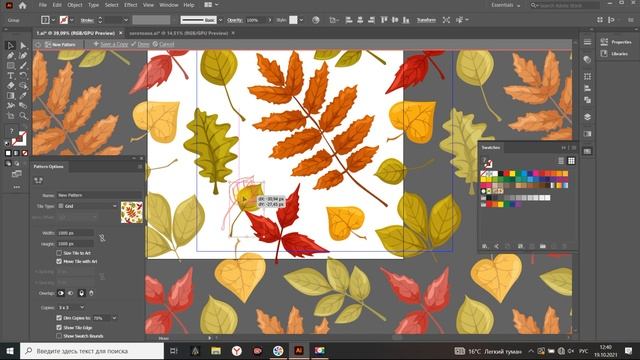640x360 pixels.
Task: Select the Artboard tool
Action: [11, 116]
